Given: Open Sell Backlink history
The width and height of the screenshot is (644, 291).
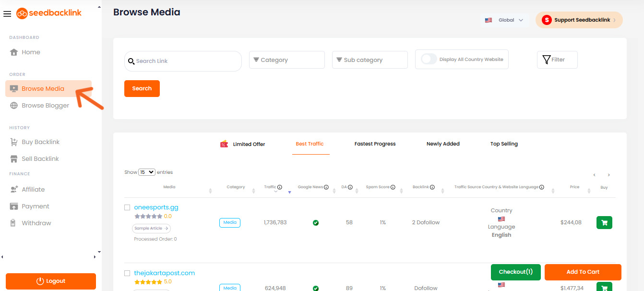Looking at the screenshot, I should [40, 159].
